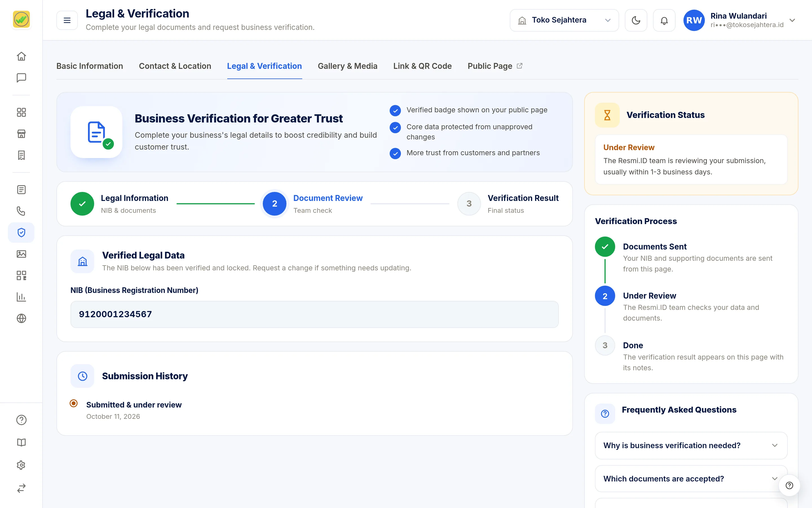Click the 'Under Review' step 2 circle in process
The image size is (812, 508).
point(605,296)
